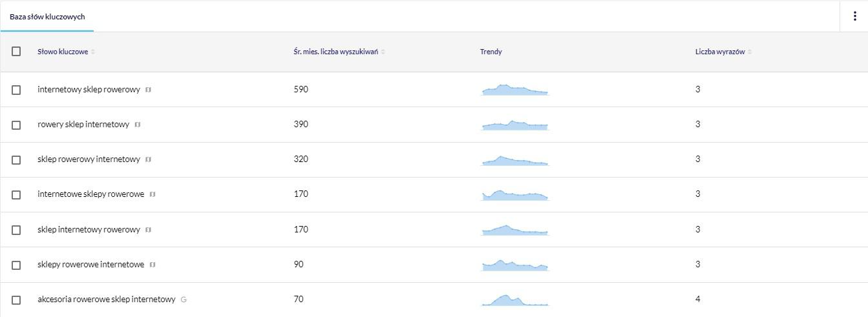Click map icon beside 'sklep internetowy rowerowy'
This screenshot has height=317, width=868.
[148, 230]
